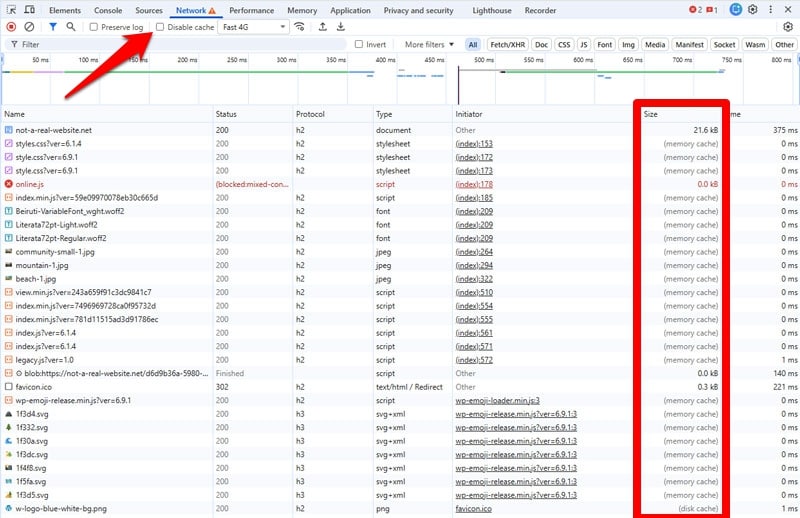Image resolution: width=800 pixels, height=518 pixels.
Task: Click the image thumbnail of mountain-1.jpg
Action: pyautogui.click(x=9, y=265)
